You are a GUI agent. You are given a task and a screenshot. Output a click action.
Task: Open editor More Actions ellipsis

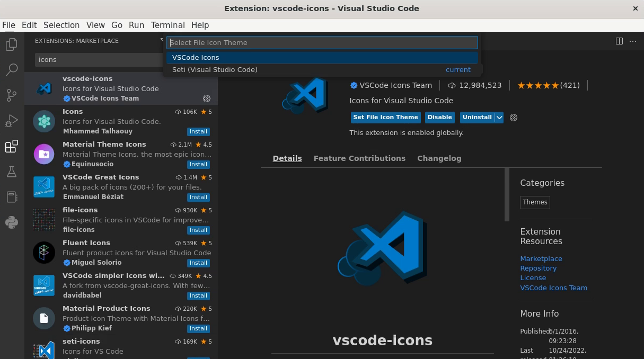click(x=633, y=41)
